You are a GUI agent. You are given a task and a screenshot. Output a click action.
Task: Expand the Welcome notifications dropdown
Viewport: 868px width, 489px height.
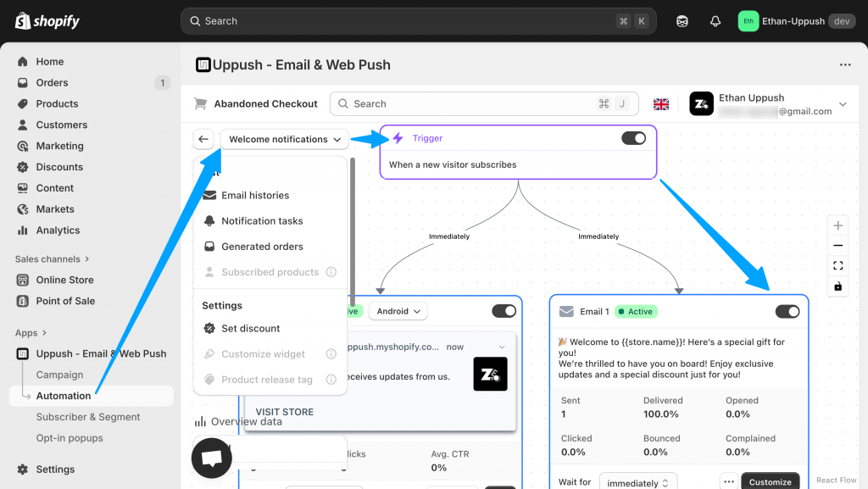click(285, 139)
